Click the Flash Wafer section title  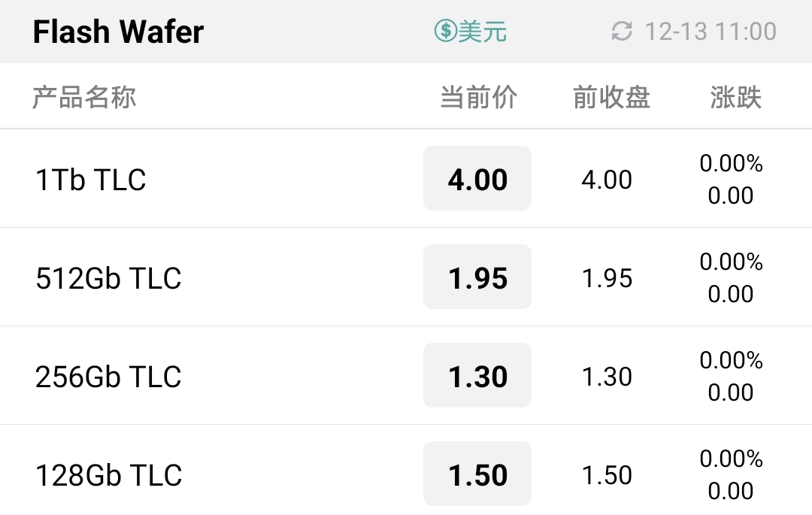[x=118, y=32]
